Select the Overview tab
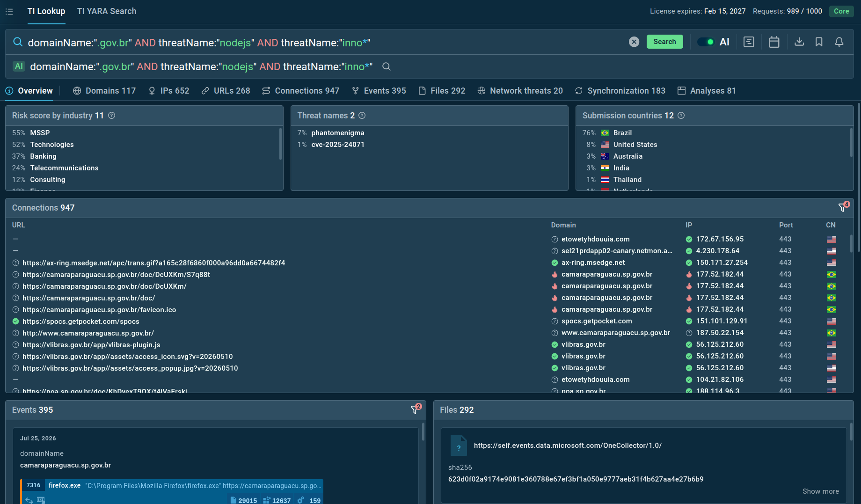Image resolution: width=861 pixels, height=504 pixels. (29, 91)
